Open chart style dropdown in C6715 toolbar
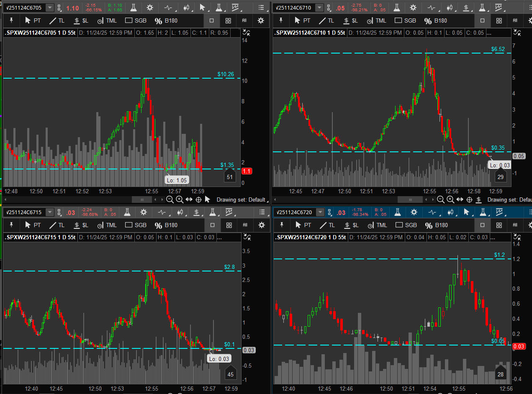The width and height of the screenshot is (532, 394). pos(181,212)
